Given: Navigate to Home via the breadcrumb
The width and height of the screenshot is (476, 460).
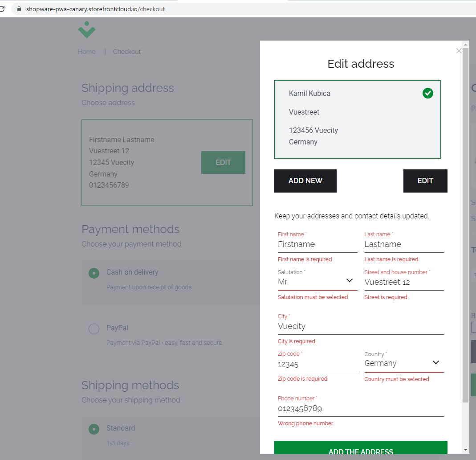Looking at the screenshot, I should pos(86,51).
